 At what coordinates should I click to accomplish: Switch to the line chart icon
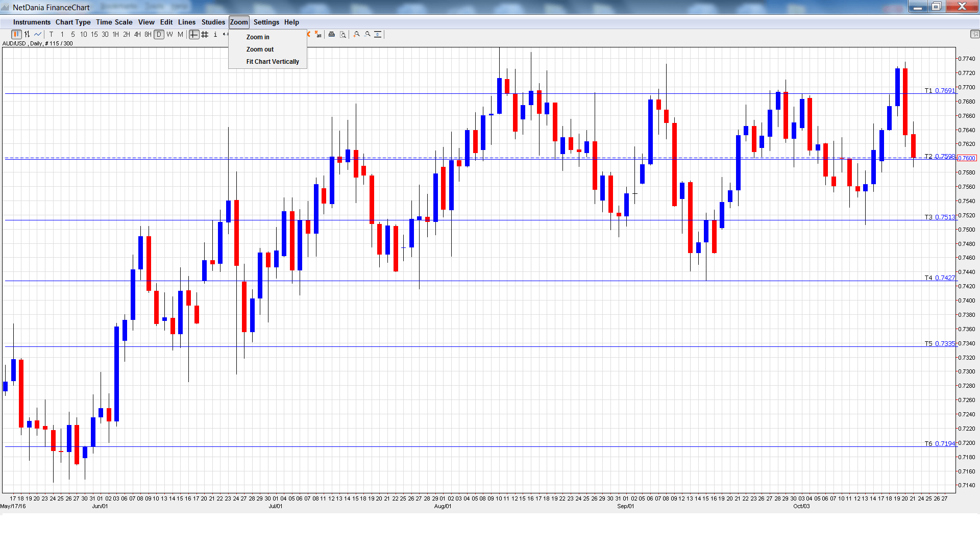click(x=38, y=35)
